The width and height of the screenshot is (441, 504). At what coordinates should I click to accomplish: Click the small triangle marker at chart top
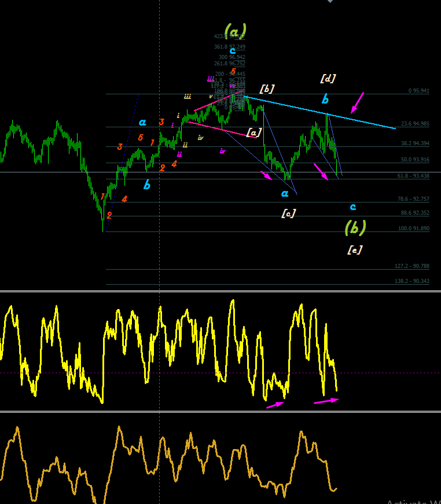coord(330,1)
